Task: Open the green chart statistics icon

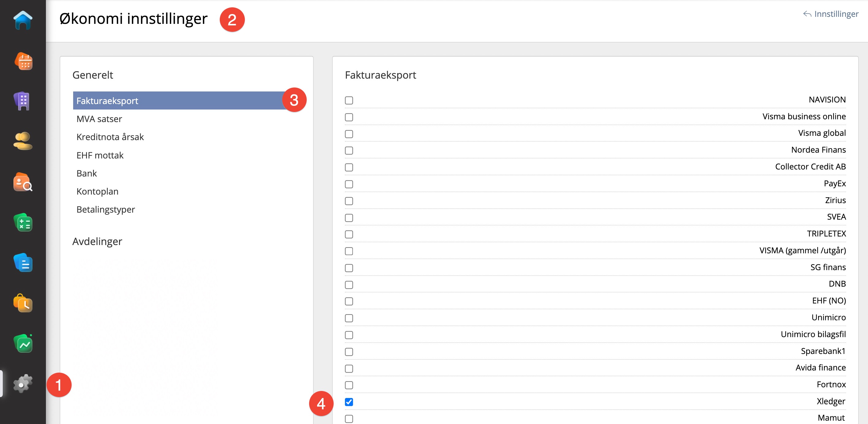Action: [x=23, y=344]
